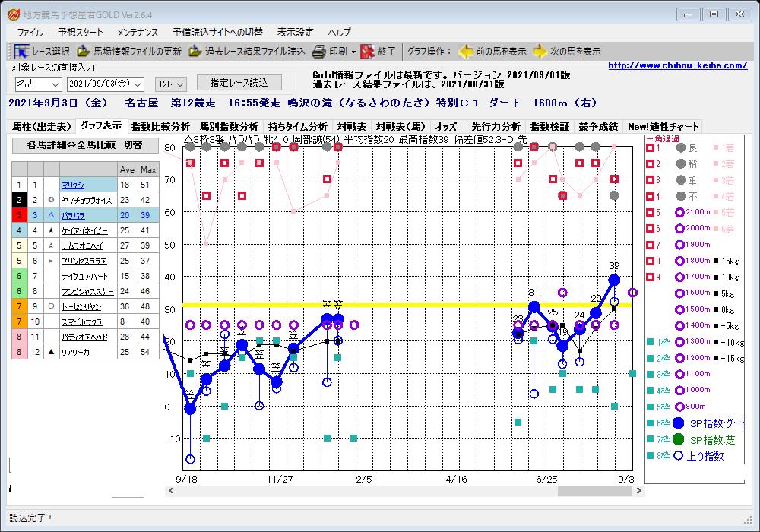Viewport: 760px width, 532px height.
Task: Switch to the グラフ表示 tab
Action: click(x=101, y=125)
